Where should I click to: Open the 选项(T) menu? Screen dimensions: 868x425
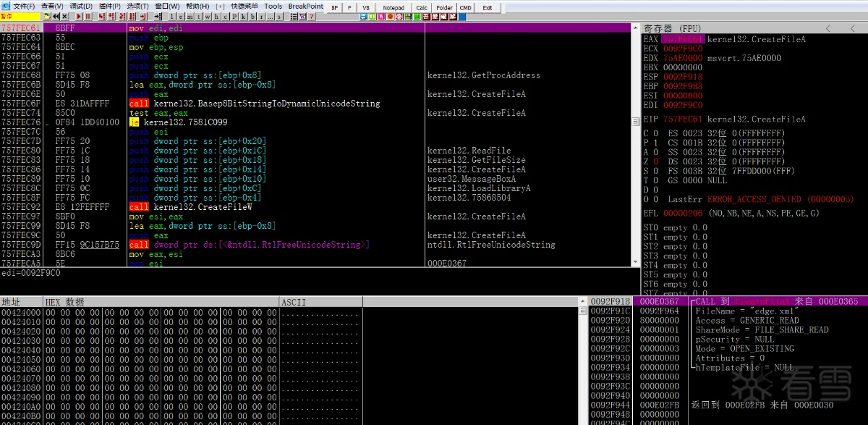tap(137, 6)
